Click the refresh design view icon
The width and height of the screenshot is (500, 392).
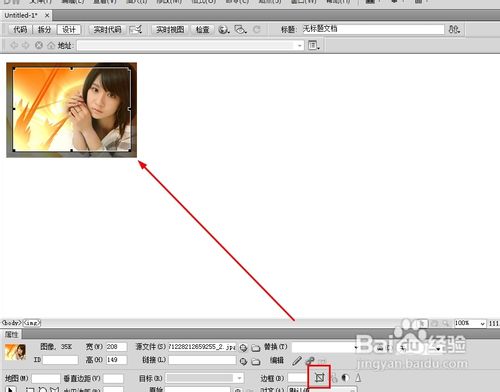tap(257, 30)
